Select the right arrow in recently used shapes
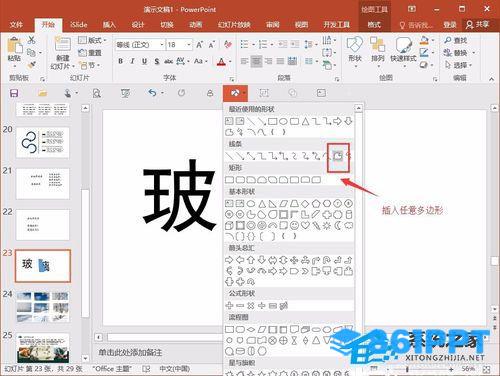500x376 pixels. [337, 121]
